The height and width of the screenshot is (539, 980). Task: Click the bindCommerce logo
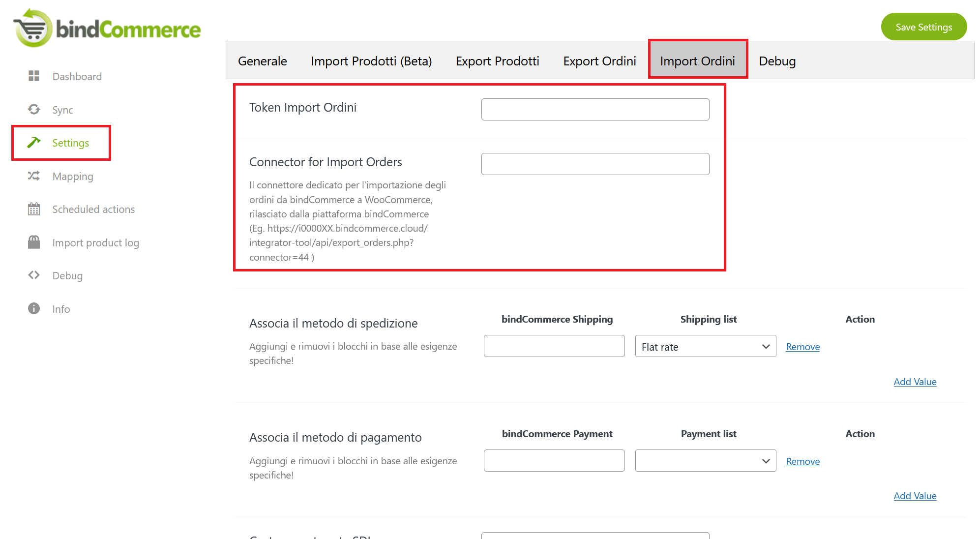[x=107, y=29]
